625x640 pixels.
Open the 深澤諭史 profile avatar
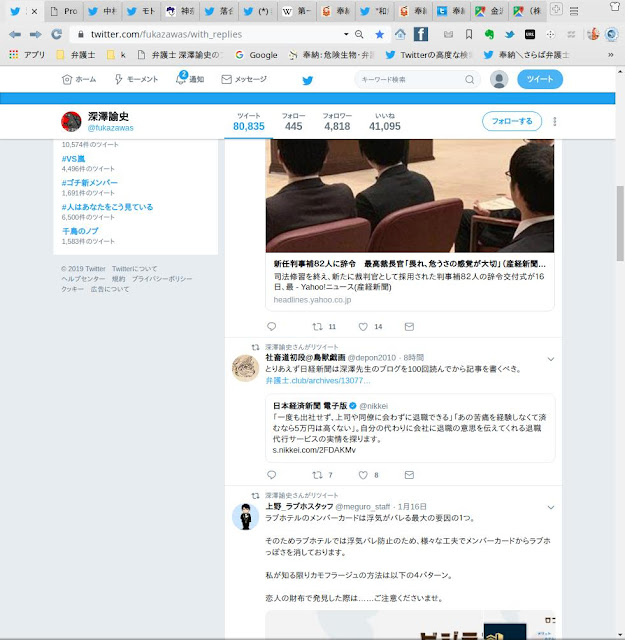[71, 122]
